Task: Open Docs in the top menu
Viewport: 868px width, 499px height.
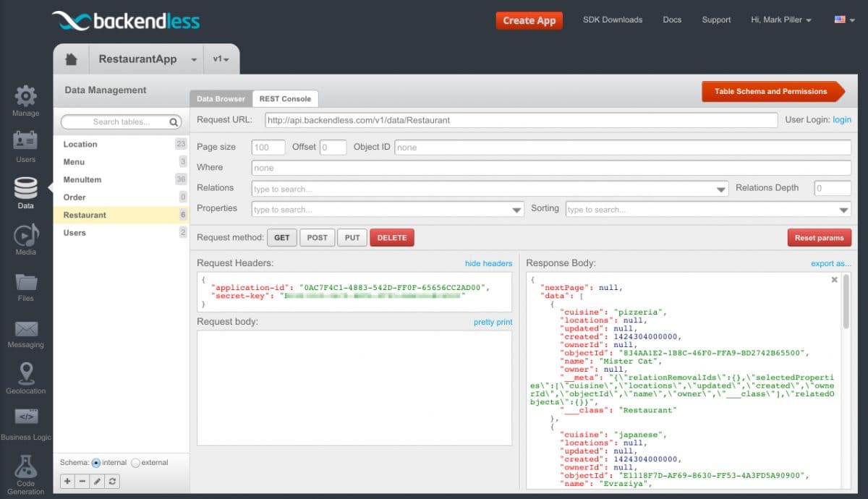Action: (672, 20)
